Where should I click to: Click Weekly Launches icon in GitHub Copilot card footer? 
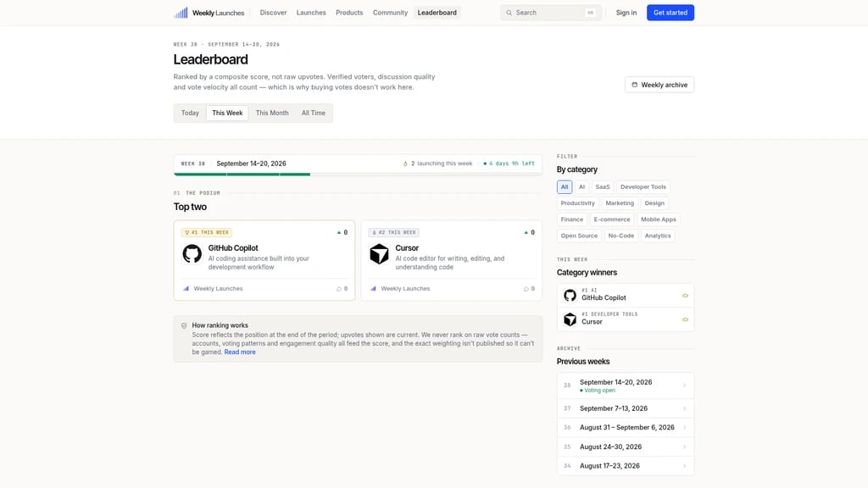coord(186,289)
